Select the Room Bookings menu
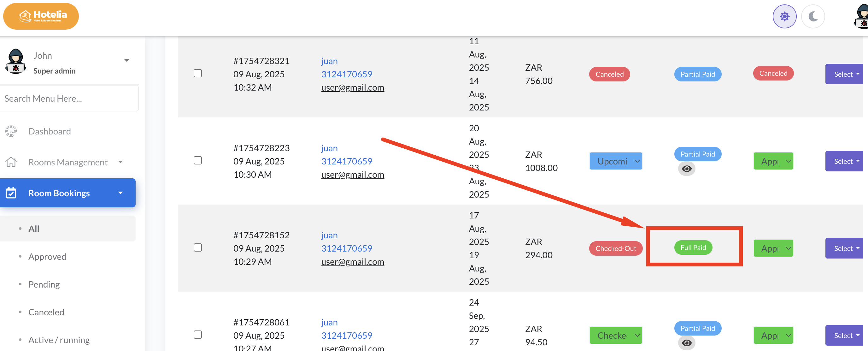This screenshot has width=868, height=351. [x=68, y=193]
